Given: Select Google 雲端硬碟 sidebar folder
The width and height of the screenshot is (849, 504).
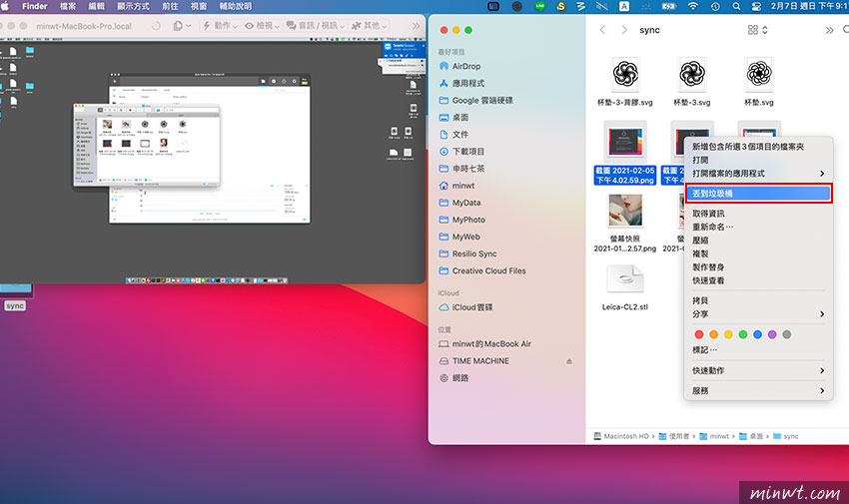Looking at the screenshot, I should 475,100.
